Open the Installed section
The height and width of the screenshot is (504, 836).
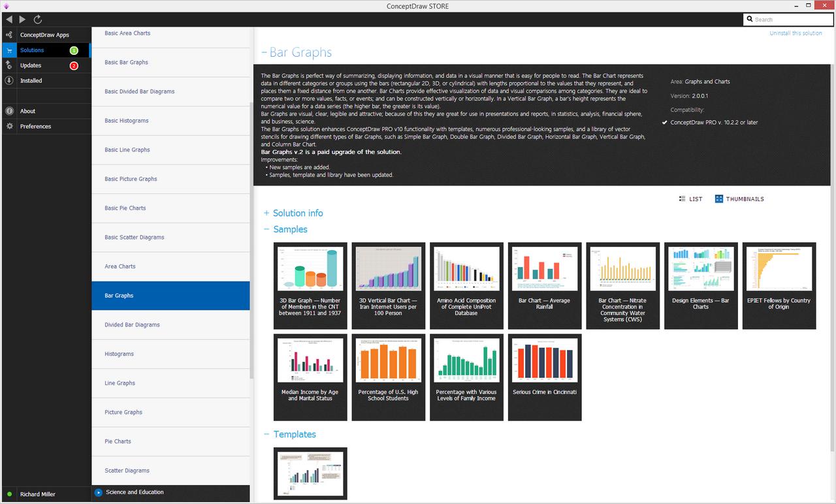click(x=46, y=80)
